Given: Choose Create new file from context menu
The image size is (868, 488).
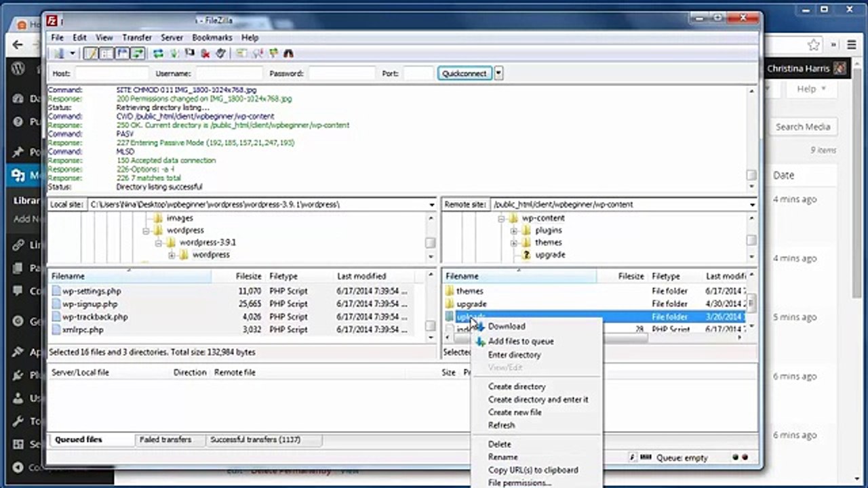Looking at the screenshot, I should 515,412.
